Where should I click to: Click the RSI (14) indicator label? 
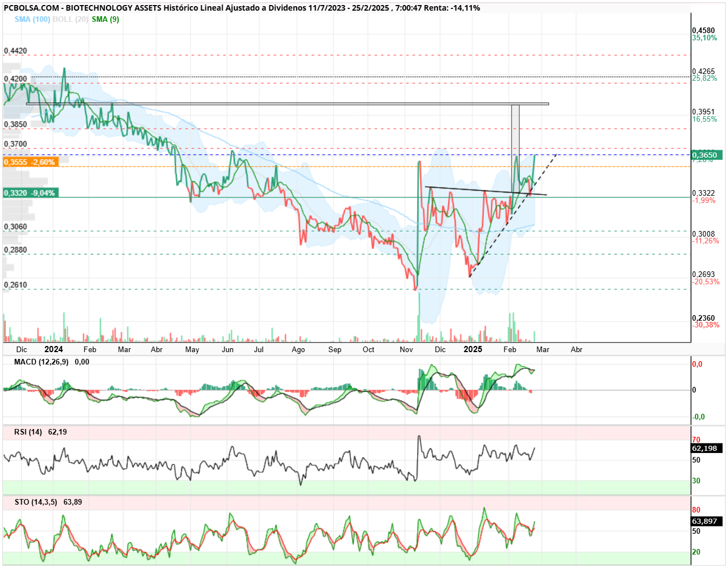tap(28, 432)
